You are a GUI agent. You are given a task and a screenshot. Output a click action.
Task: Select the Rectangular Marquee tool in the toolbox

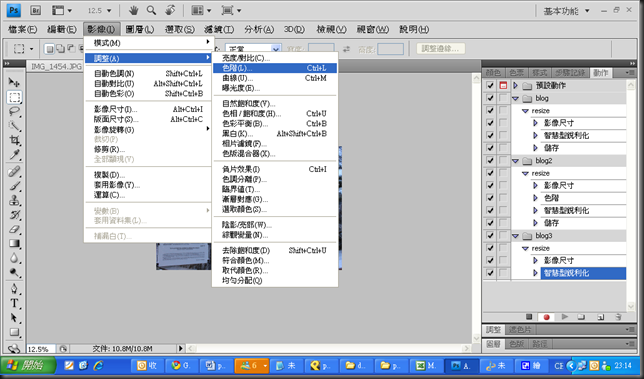(x=14, y=97)
